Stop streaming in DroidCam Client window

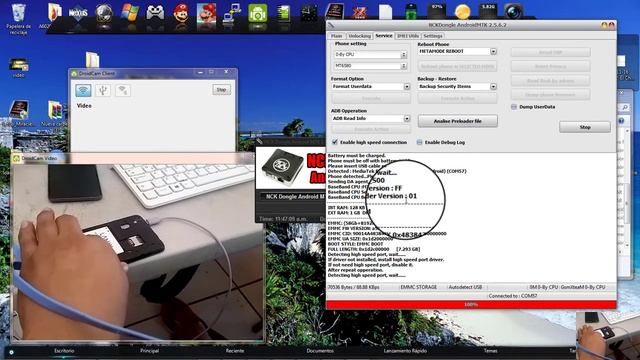(221, 90)
